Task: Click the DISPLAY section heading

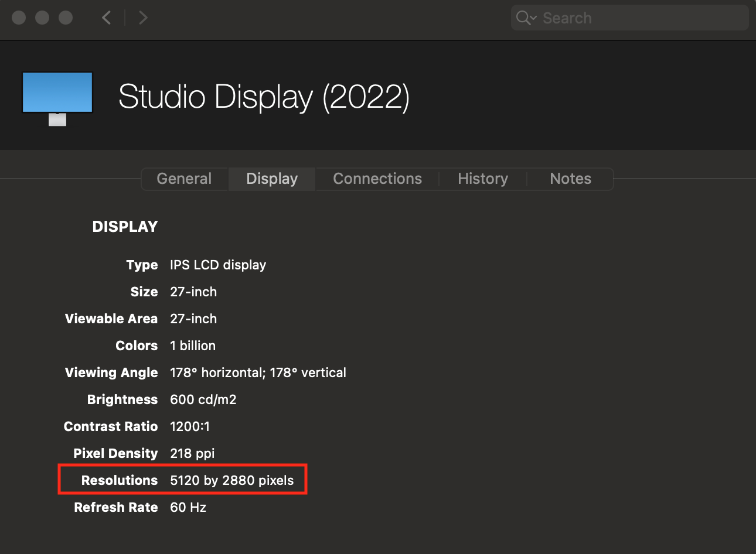Action: 125,227
